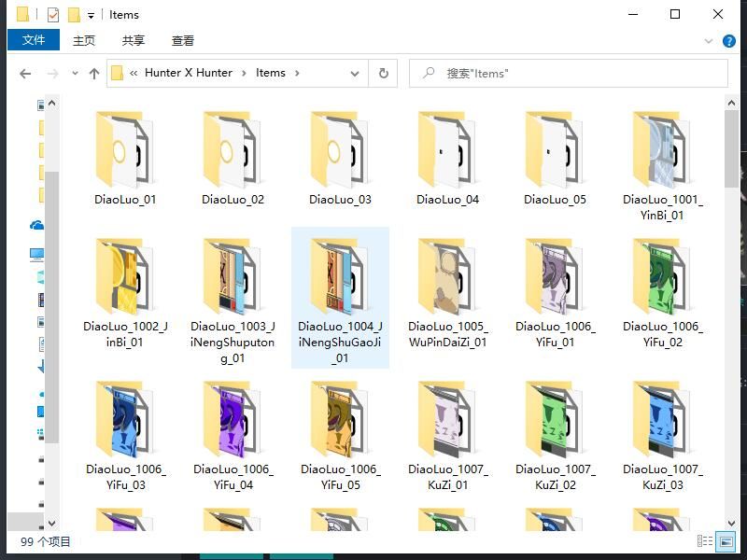Click the navigation pane scroll up arrow

coord(52,103)
